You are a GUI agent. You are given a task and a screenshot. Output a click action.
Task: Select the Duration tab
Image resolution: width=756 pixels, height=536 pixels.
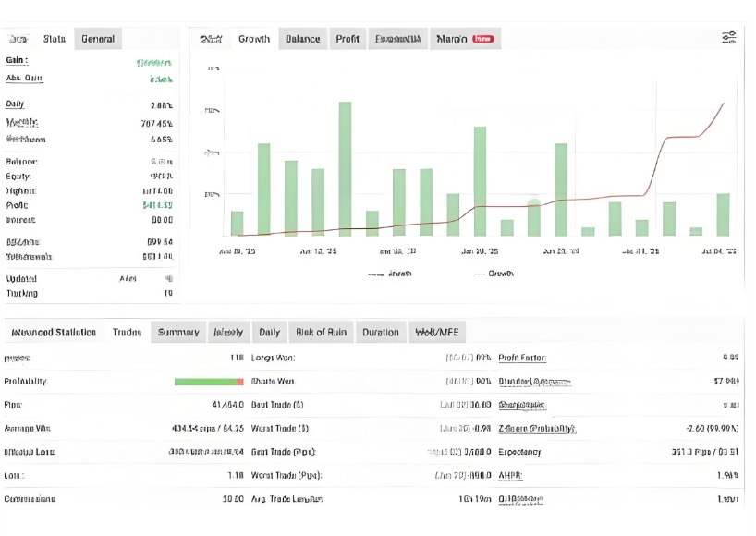pyautogui.click(x=380, y=333)
